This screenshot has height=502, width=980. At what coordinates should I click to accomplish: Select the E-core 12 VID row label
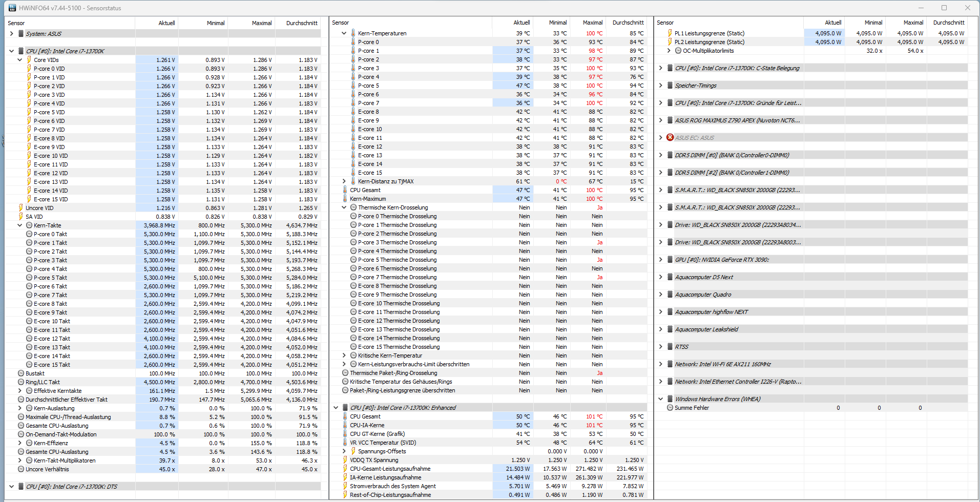[x=51, y=173]
